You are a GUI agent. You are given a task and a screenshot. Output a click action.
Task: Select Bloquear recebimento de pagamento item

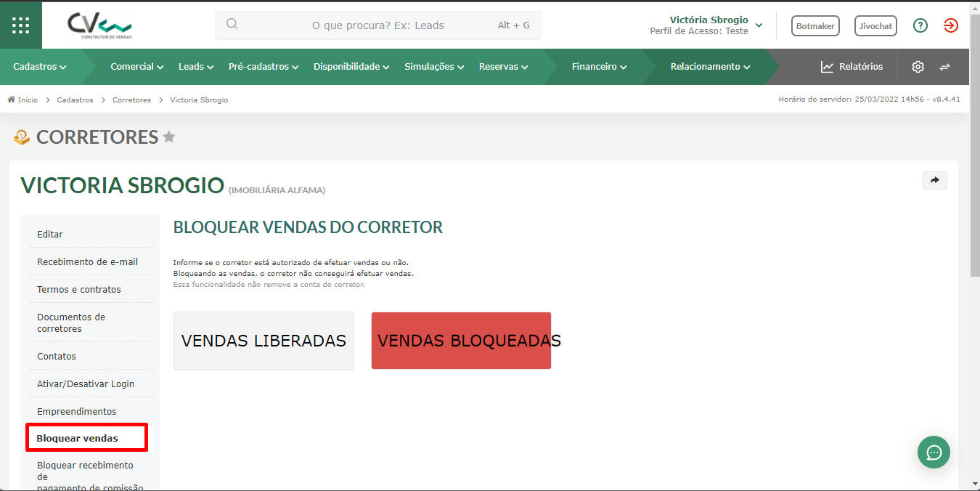[91, 476]
